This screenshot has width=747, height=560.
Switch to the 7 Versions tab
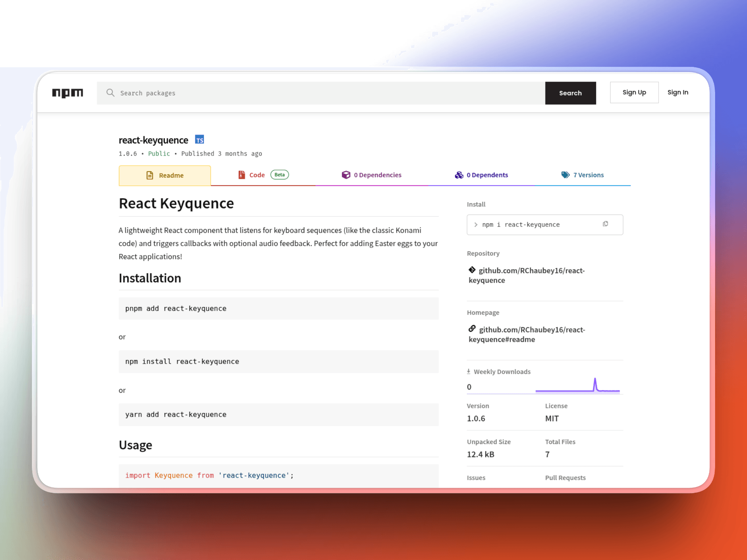pyautogui.click(x=588, y=175)
